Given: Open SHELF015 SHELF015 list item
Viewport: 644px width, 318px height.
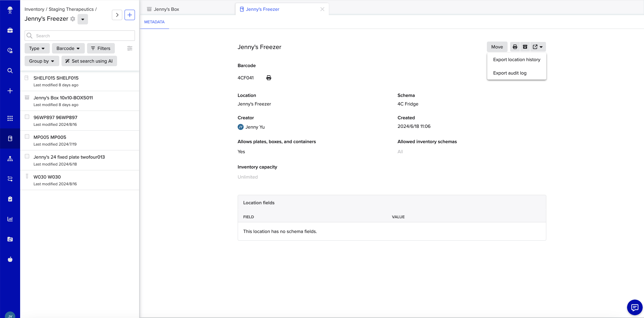Looking at the screenshot, I should click(80, 81).
